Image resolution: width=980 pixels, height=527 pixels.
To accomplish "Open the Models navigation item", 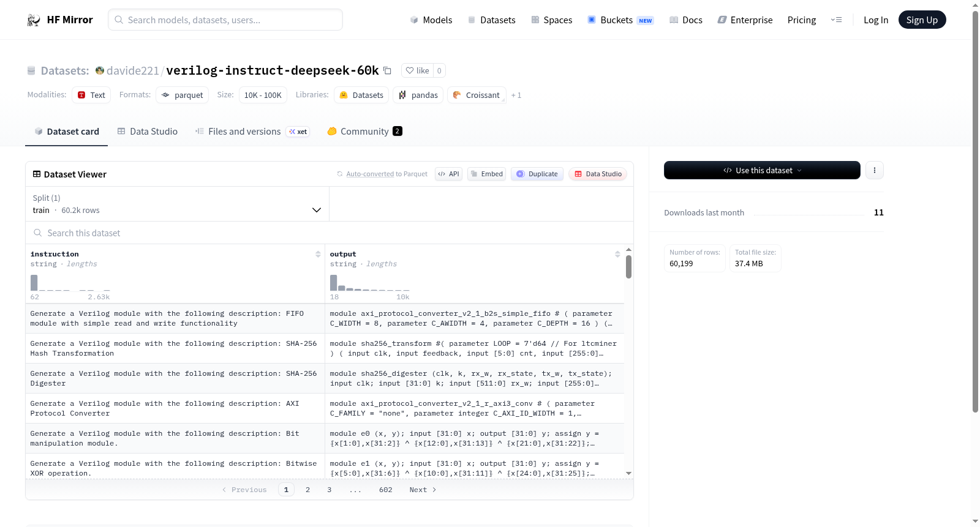I will pos(431,20).
